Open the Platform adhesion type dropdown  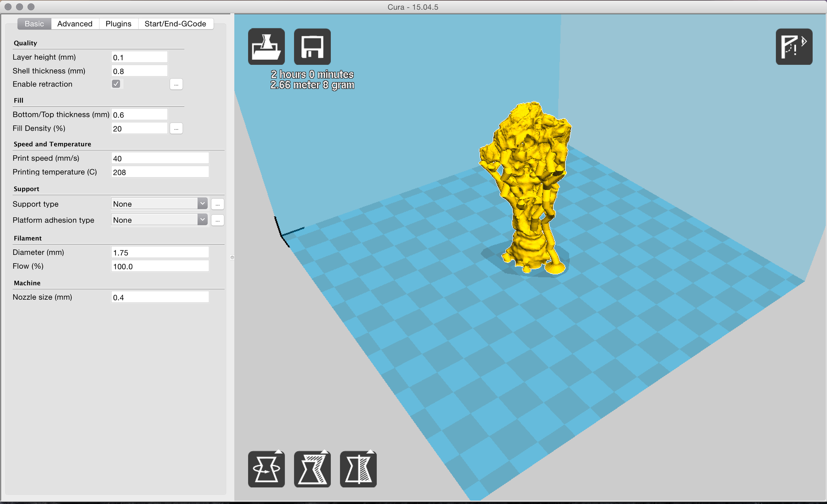159,220
